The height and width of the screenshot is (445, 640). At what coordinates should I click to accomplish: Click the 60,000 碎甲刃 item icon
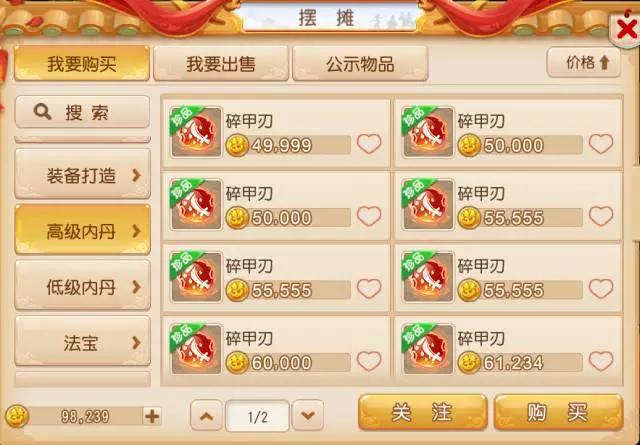[x=196, y=349]
